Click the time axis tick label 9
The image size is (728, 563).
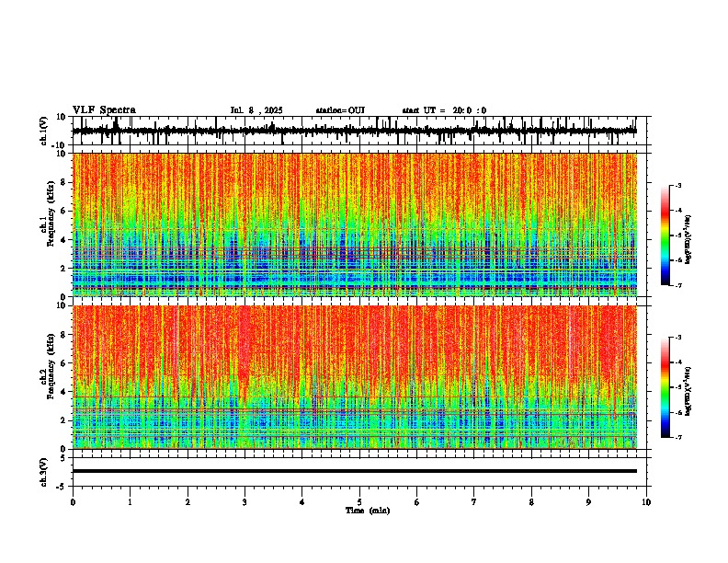pos(588,502)
